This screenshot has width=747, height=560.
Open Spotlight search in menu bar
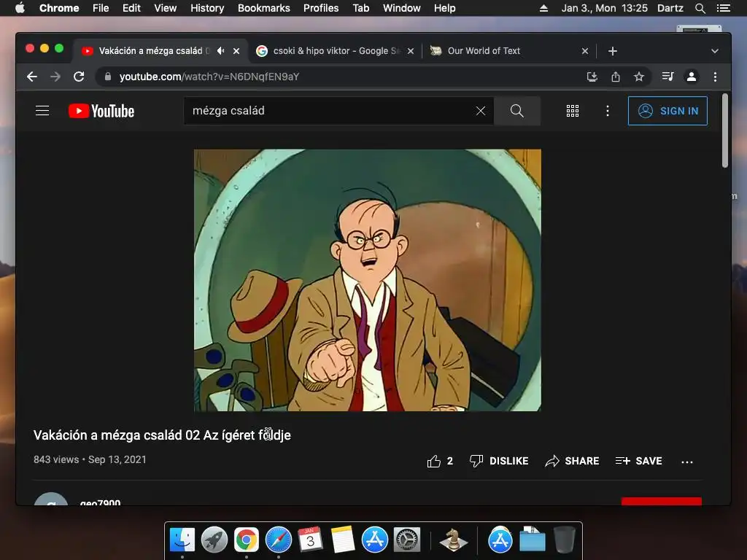[x=700, y=8]
